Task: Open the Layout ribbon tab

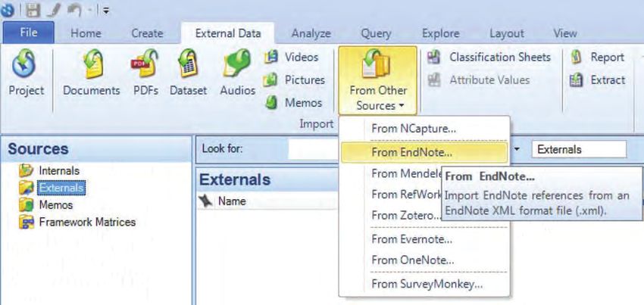Action: tap(507, 33)
